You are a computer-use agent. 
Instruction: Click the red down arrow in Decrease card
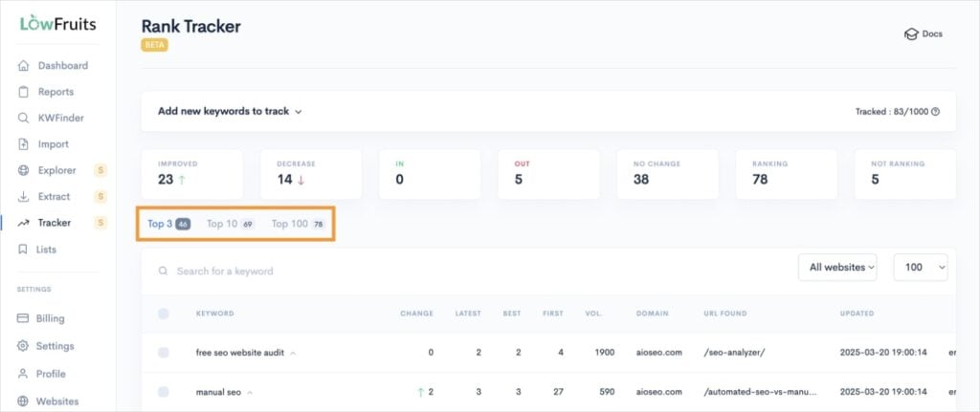click(x=301, y=180)
